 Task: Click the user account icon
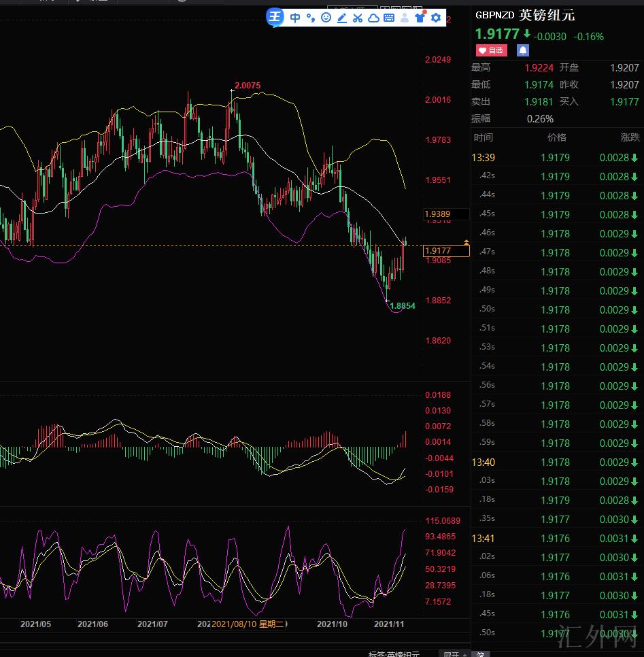(x=405, y=18)
